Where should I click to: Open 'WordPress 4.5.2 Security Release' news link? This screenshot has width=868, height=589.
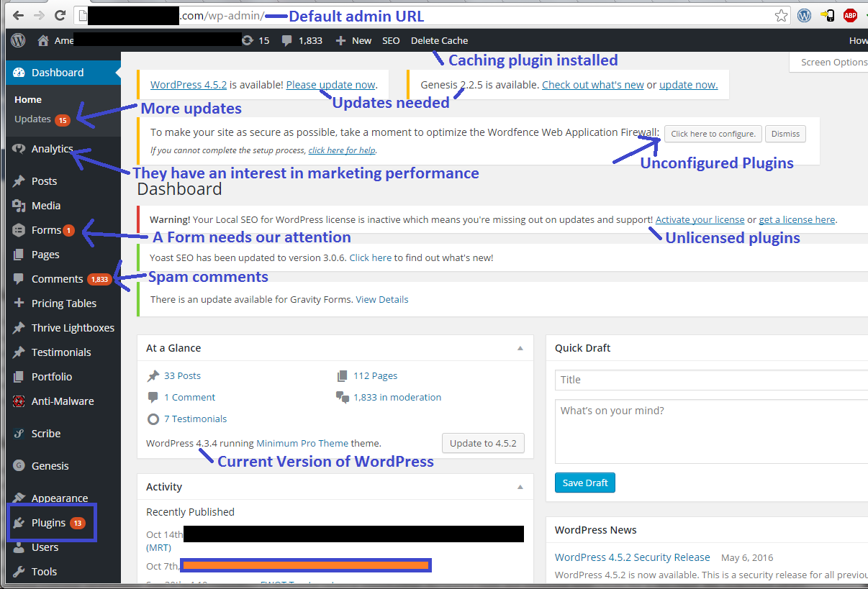(633, 557)
